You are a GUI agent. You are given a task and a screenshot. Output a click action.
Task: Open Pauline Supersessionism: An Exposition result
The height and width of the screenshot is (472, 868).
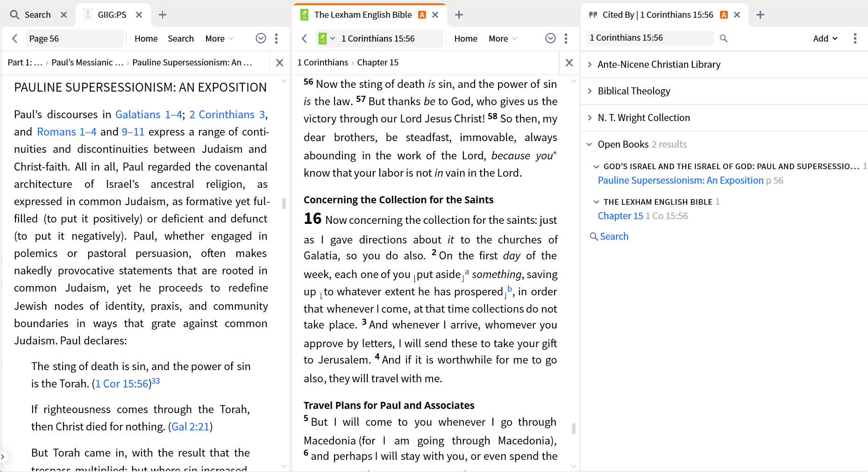coord(681,180)
